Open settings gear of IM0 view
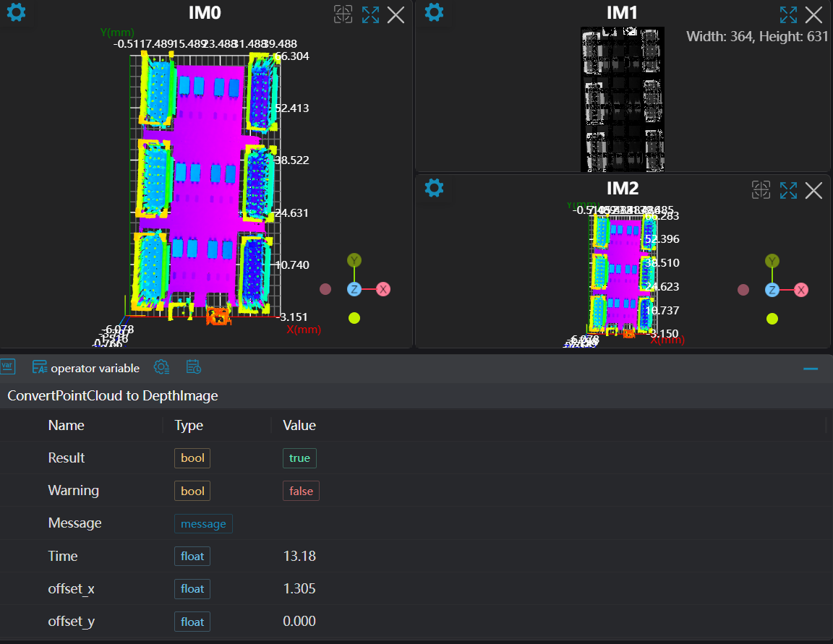 pyautogui.click(x=16, y=13)
